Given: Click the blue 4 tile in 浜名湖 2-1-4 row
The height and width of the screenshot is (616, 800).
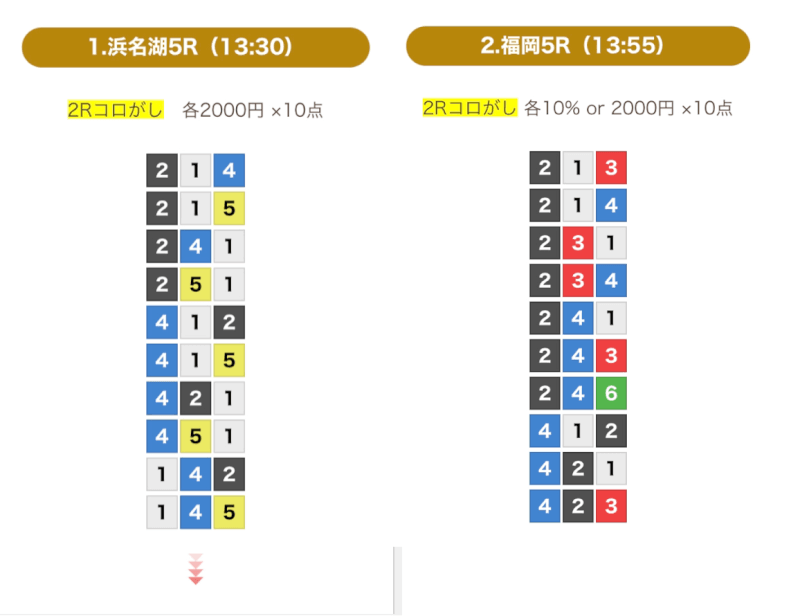Looking at the screenshot, I should [x=229, y=170].
